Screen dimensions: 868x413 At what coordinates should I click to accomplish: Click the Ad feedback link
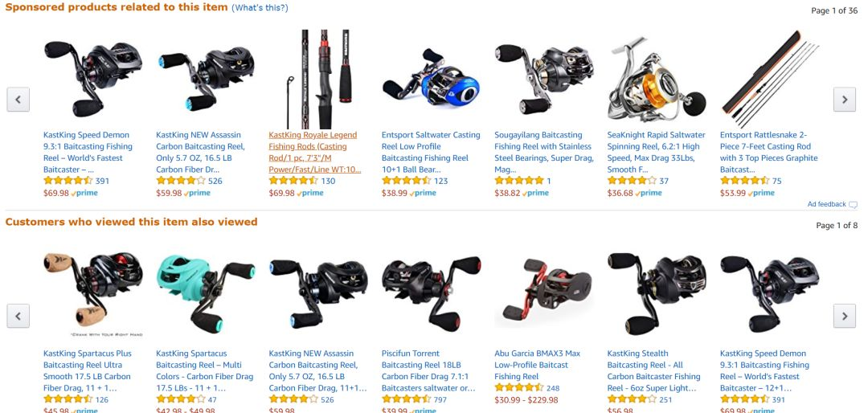tap(826, 204)
